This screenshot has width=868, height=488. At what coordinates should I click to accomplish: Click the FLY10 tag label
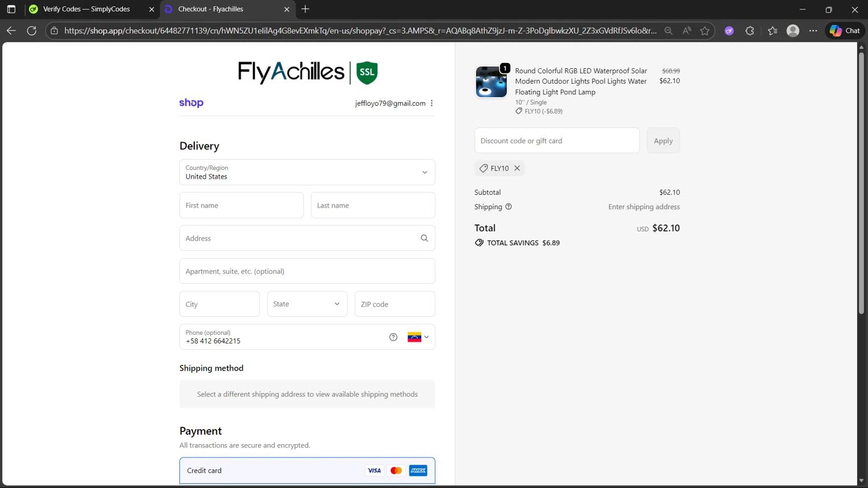499,168
